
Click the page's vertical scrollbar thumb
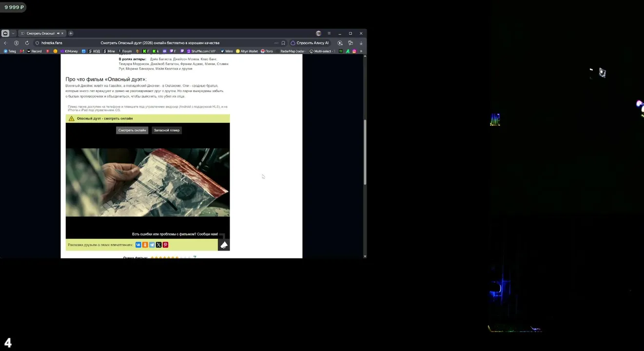click(x=365, y=152)
